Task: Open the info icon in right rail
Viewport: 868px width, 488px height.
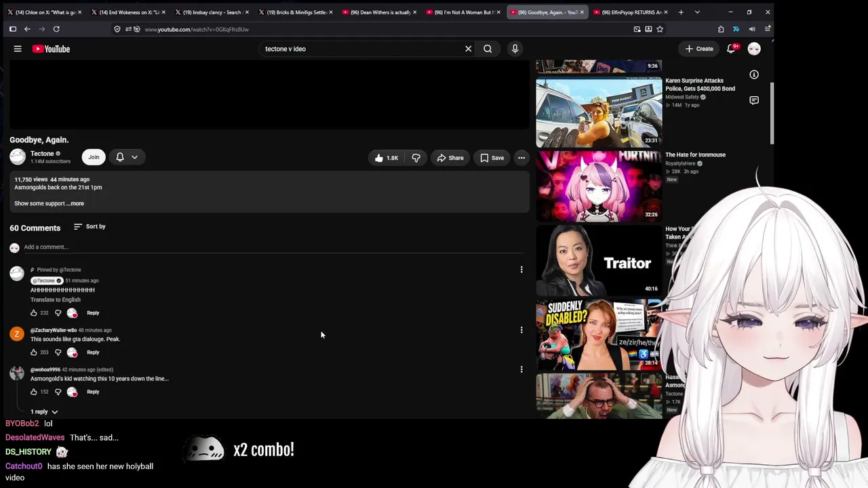Action: coord(754,75)
